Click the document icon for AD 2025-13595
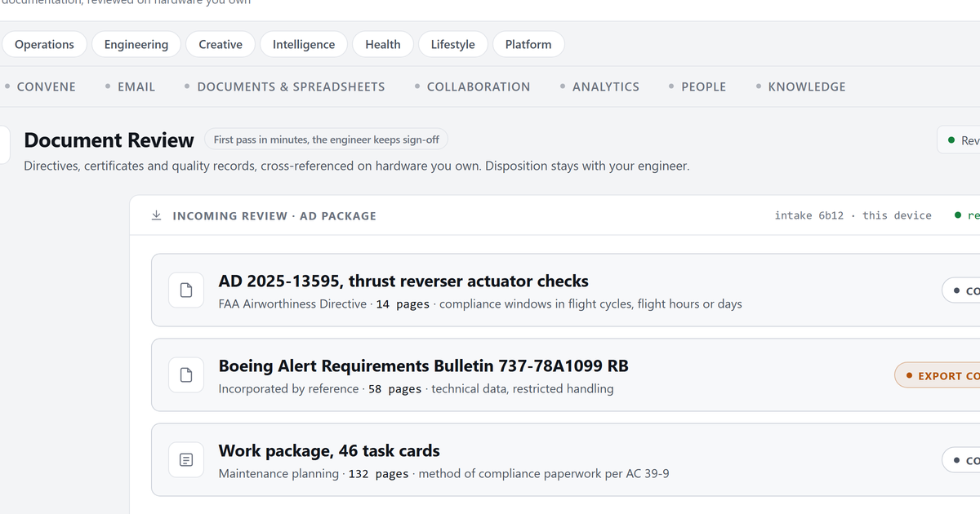Screen dimensions: 980x514 tap(186, 290)
